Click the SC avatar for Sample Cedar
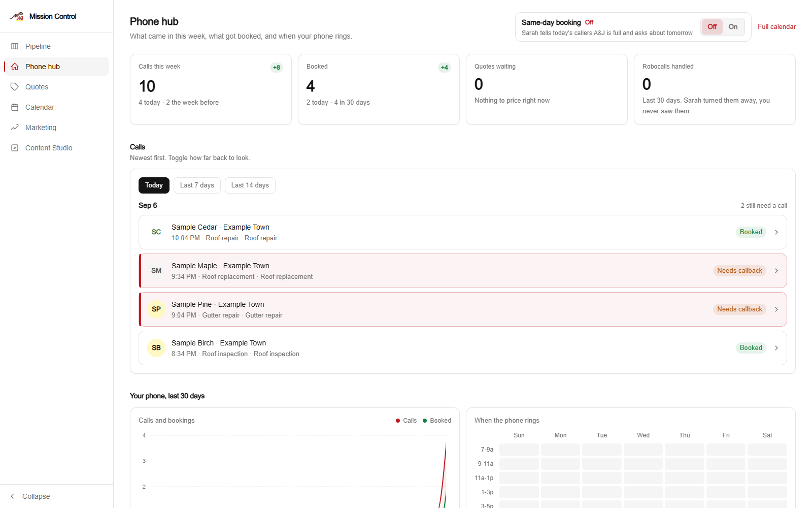The width and height of the screenshot is (812, 508). click(x=156, y=232)
